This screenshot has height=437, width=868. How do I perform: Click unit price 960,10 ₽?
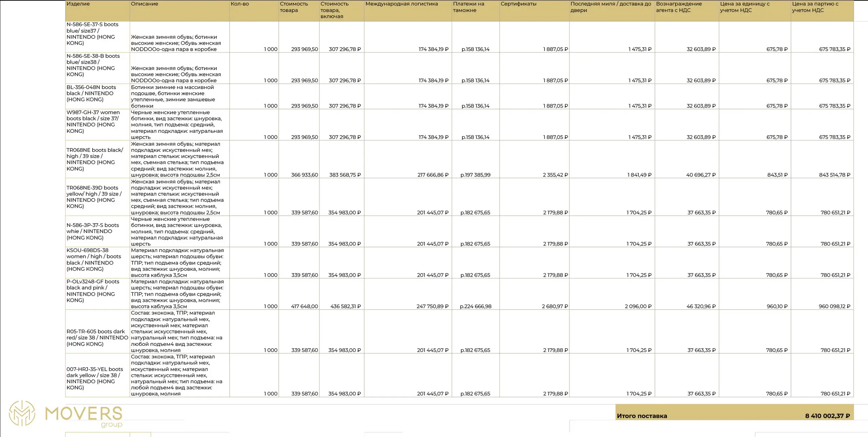tap(777, 306)
